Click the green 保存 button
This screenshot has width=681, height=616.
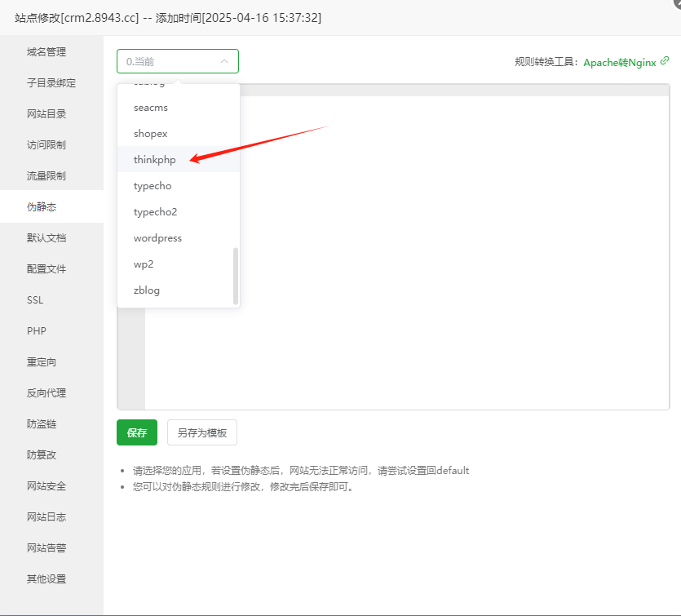(137, 432)
